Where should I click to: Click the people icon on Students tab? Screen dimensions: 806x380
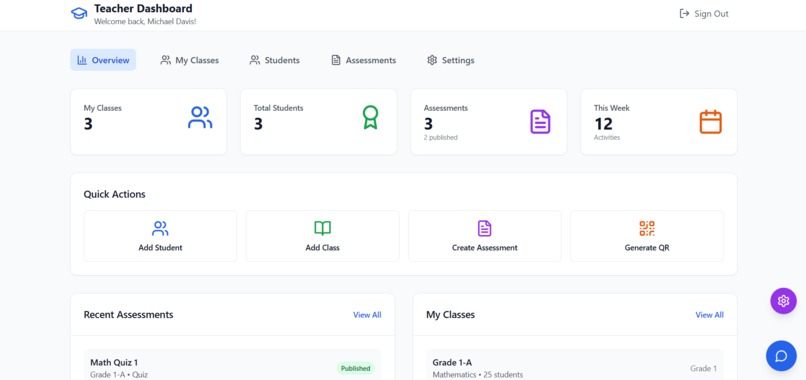[255, 60]
